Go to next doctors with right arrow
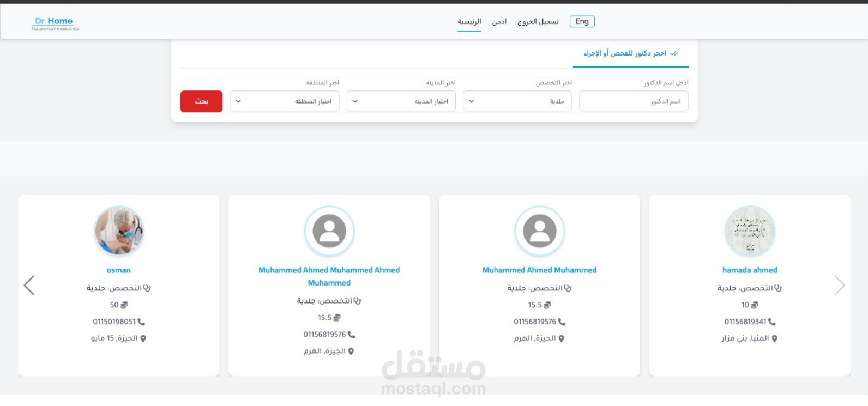Image resolution: width=868 pixels, height=406 pixels. [839, 285]
